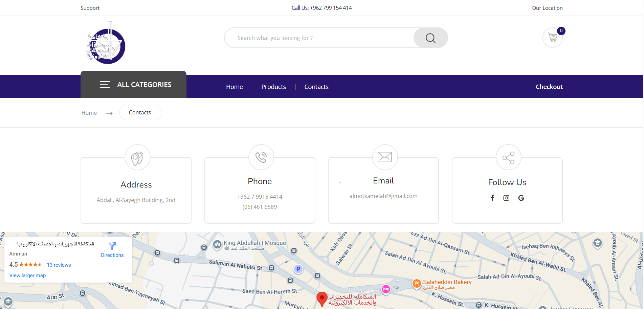Viewport: 644px width, 309px height.
Task: Click the Checkout link
Action: tap(549, 87)
